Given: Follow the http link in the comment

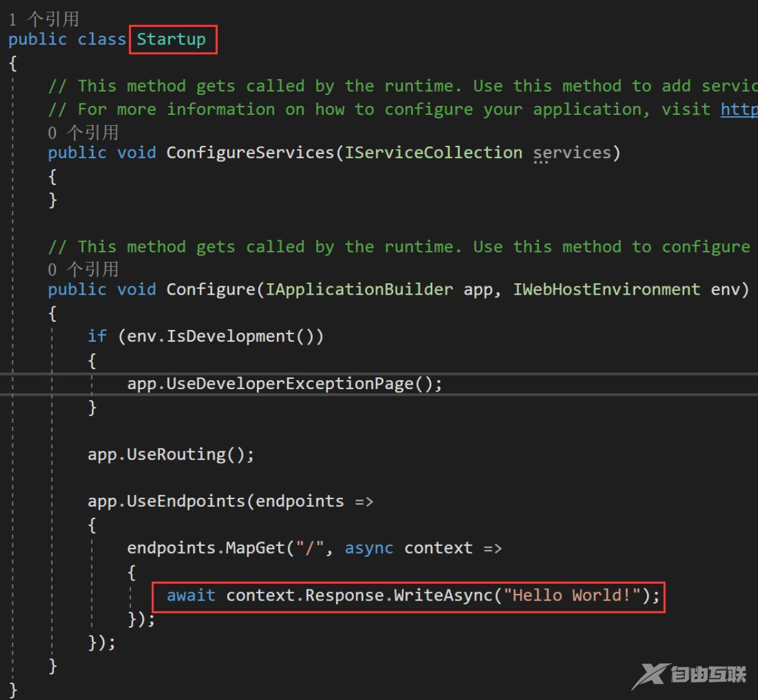Looking at the screenshot, I should pos(739,109).
